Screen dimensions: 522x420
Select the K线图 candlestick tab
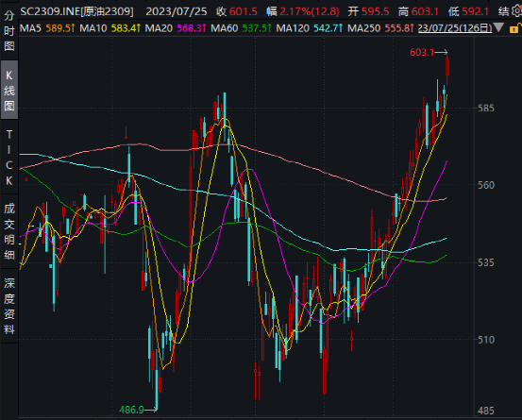pos(9,91)
